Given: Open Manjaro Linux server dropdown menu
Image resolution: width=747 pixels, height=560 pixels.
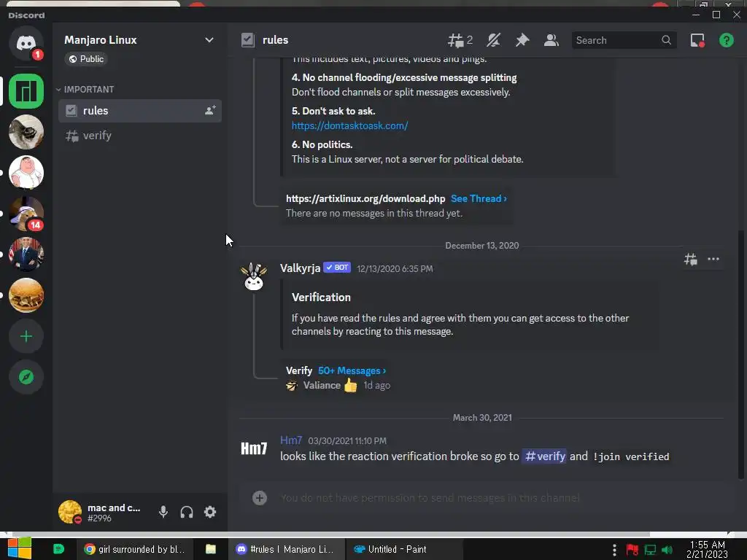Looking at the screenshot, I should [x=209, y=40].
